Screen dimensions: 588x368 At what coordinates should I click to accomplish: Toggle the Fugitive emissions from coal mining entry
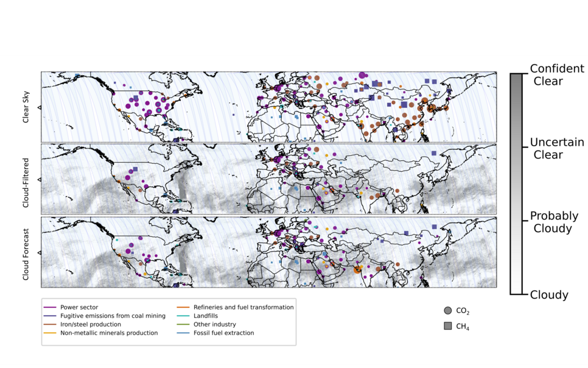[x=49, y=316]
